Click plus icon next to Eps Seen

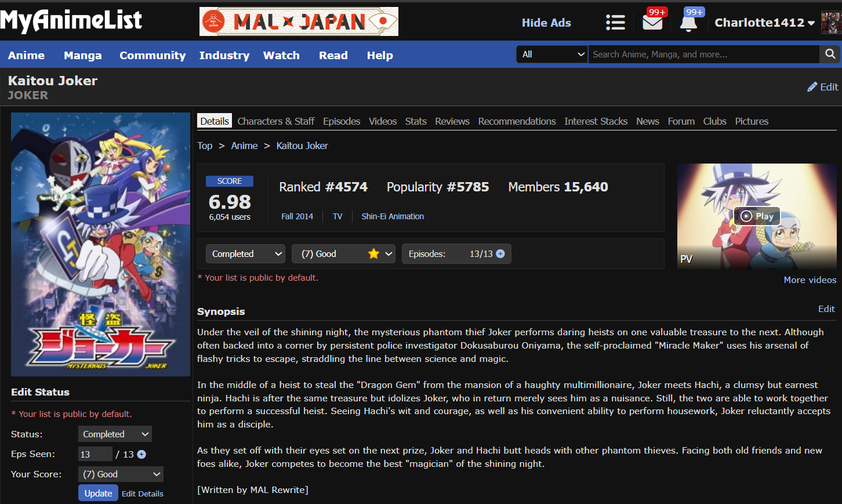pyautogui.click(x=141, y=455)
